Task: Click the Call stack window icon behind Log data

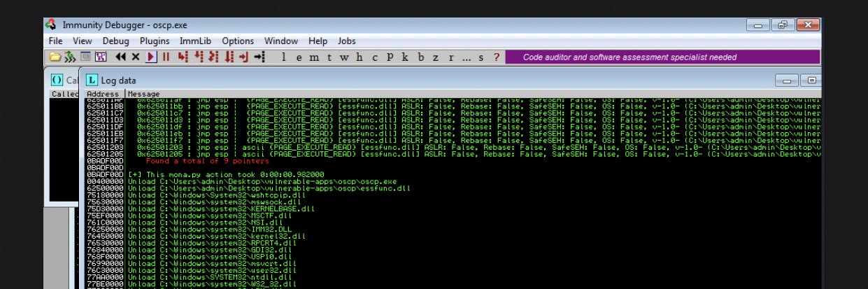Action: 57,80
